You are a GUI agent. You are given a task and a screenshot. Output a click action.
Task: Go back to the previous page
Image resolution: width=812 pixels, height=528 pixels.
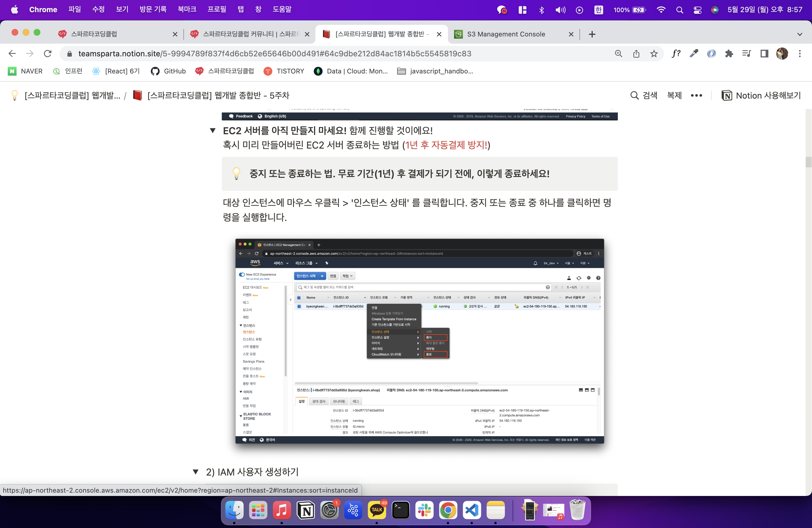click(12, 54)
